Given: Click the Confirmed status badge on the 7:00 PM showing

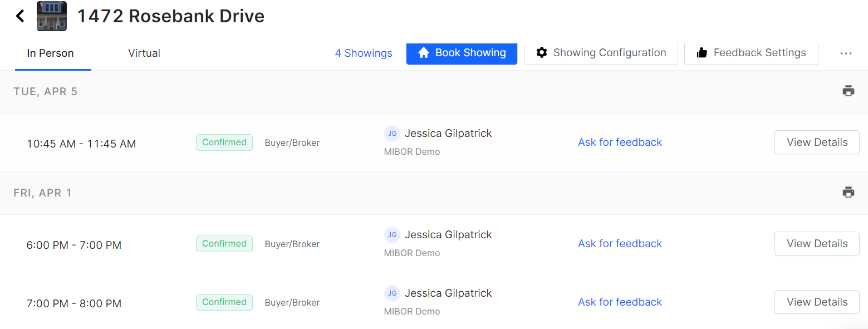Looking at the screenshot, I should 224,302.
